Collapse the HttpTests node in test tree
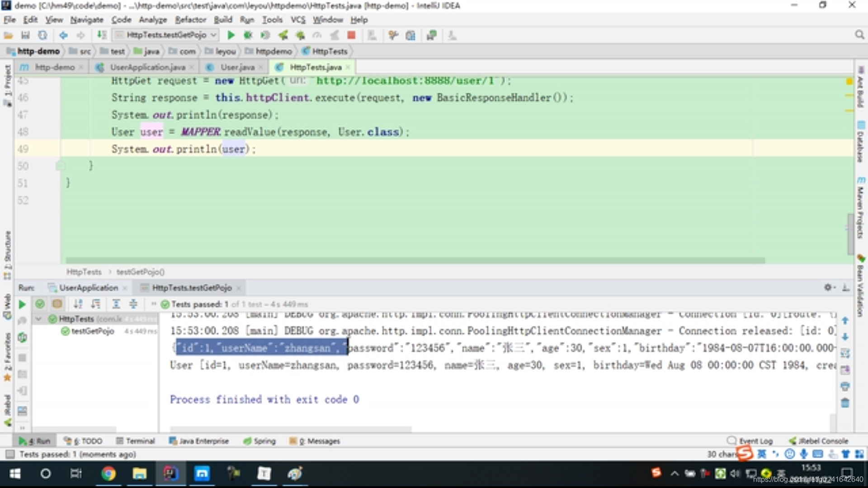868x488 pixels. pyautogui.click(x=38, y=319)
